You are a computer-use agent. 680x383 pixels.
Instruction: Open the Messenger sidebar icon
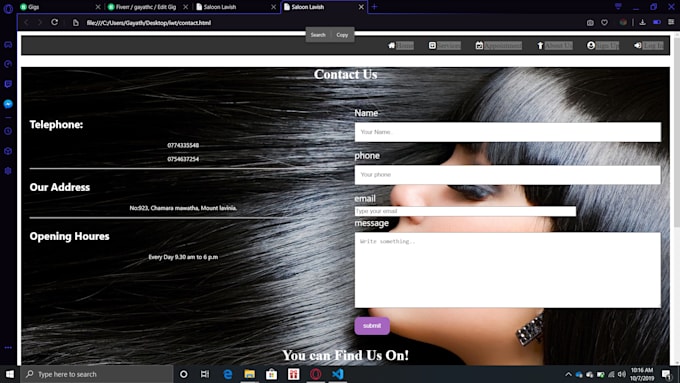click(x=8, y=104)
